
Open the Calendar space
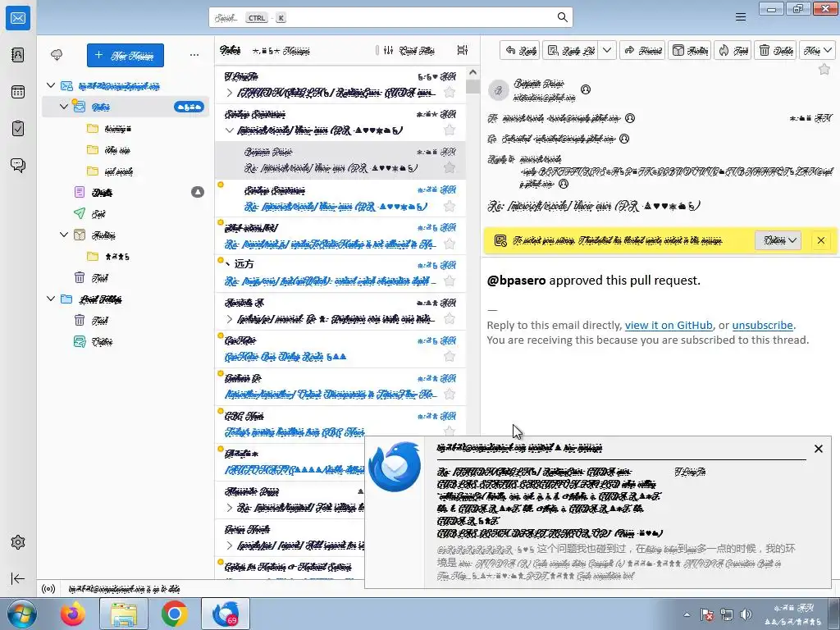[18, 92]
